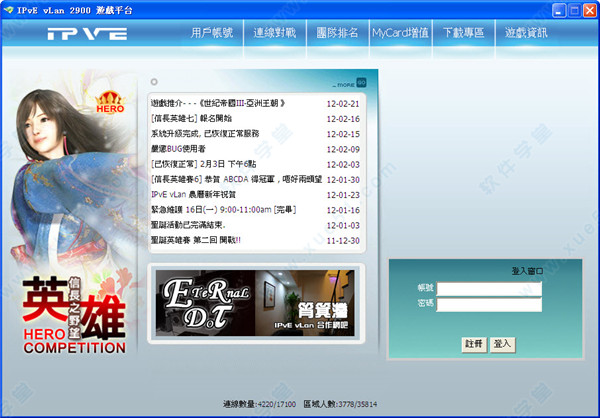The height and width of the screenshot is (418, 600).
Task: Click the Eternal DoT 筲箕灣 banner ad
Action: click(x=255, y=303)
